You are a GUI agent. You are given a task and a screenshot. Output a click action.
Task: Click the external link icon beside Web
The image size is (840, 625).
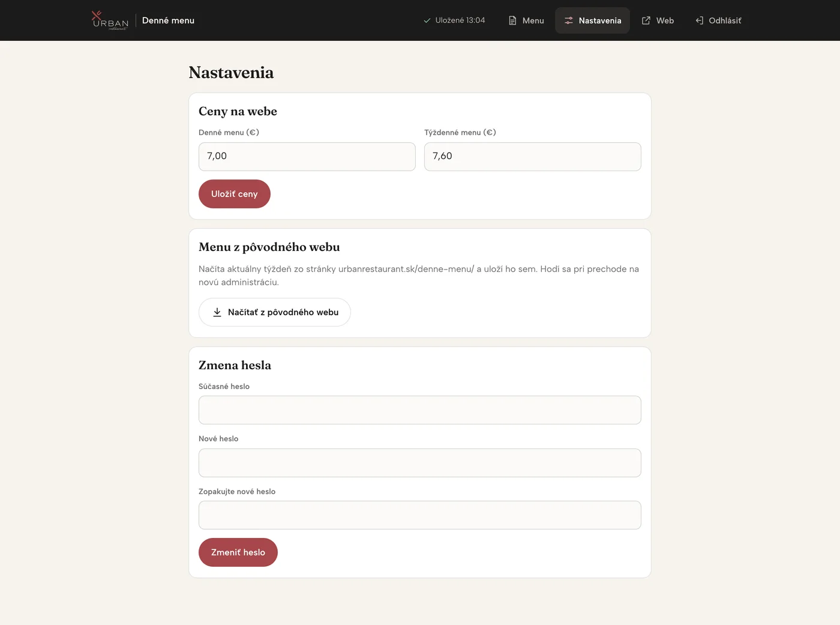(x=646, y=20)
